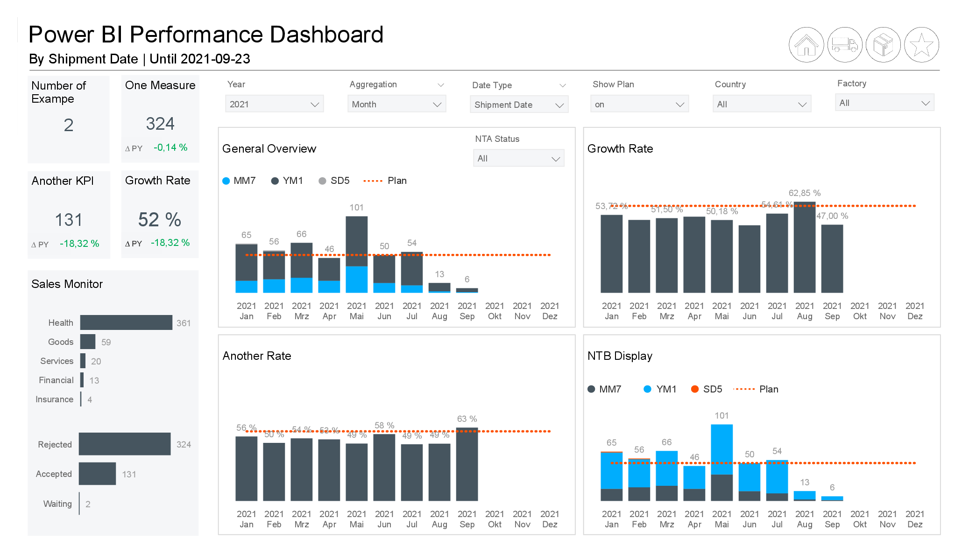This screenshot has height=560, width=969.
Task: Open the Country filter dropdown
Action: 761,104
